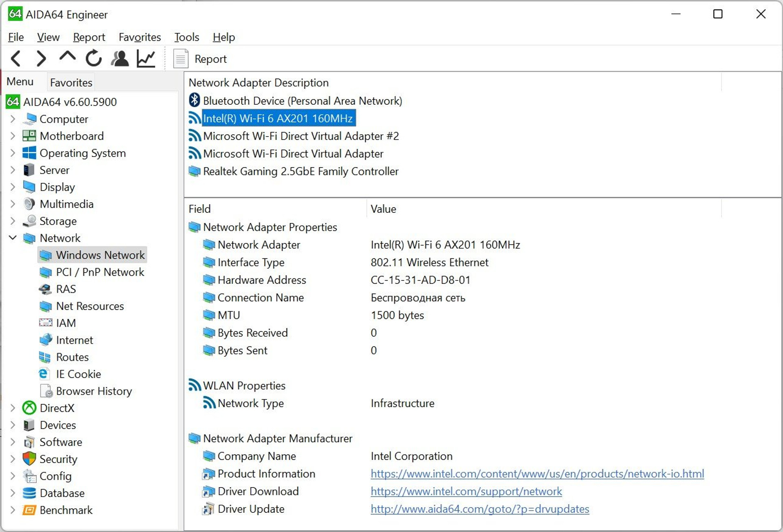
Task: Collapse the Network tree node
Action: (x=13, y=238)
